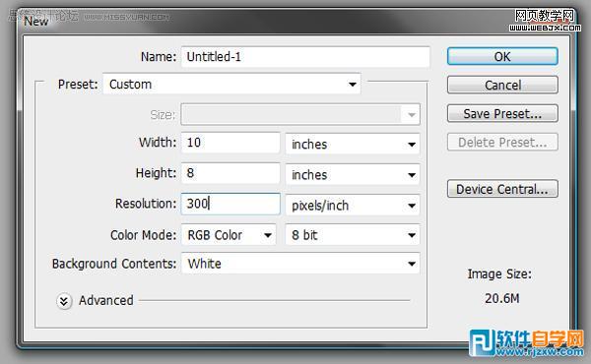Confirm the new document with OK
Image resolution: width=591 pixels, height=364 pixels.
(x=502, y=56)
